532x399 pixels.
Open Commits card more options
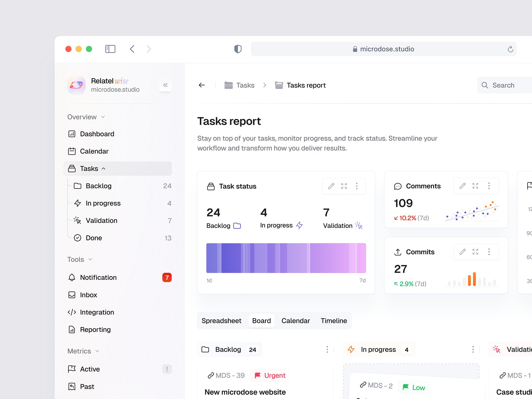coord(489,252)
